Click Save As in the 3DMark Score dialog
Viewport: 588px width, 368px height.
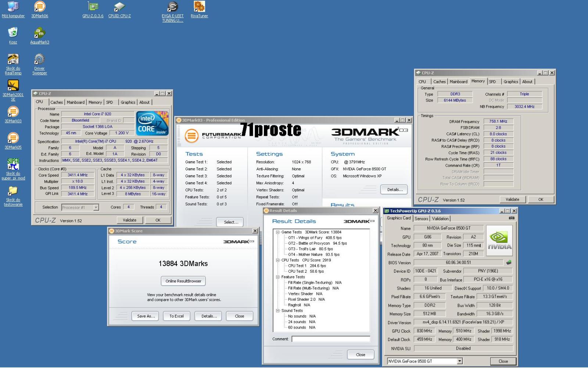[x=146, y=316]
